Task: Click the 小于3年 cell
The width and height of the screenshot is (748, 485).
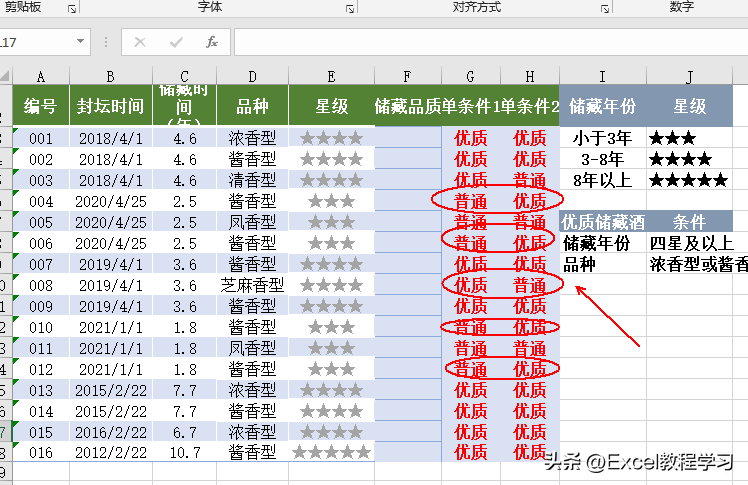Action: click(603, 138)
